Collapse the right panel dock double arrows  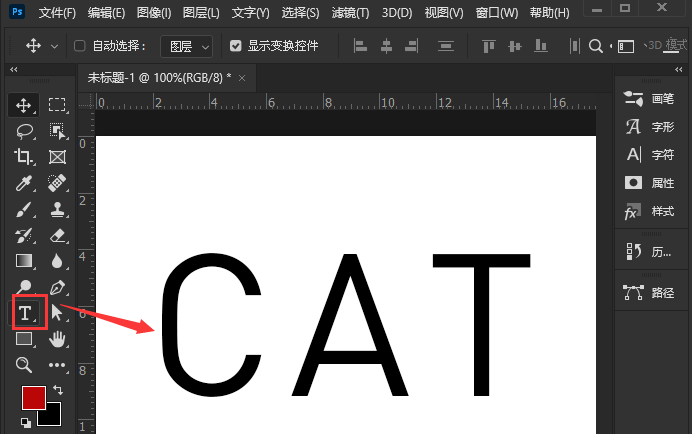679,69
